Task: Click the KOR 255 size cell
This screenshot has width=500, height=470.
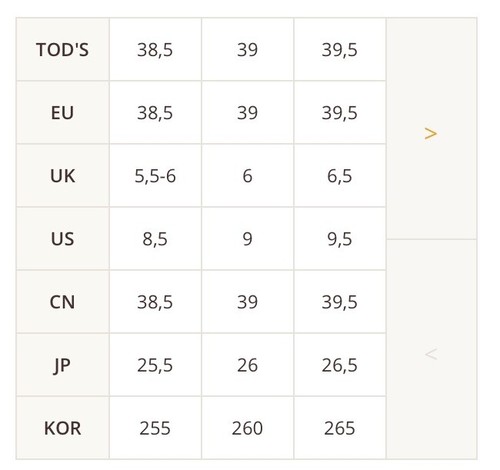Action: tap(155, 428)
